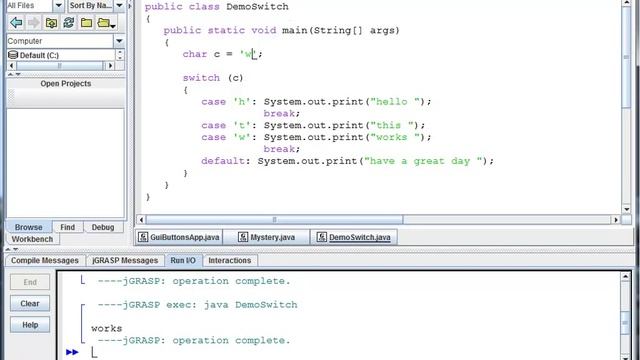Click Run I/O scrollbar up arrow
The image size is (640, 360).
coord(625,276)
